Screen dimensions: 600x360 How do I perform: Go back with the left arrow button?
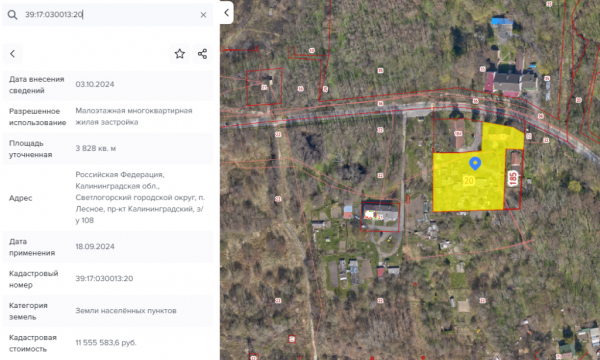click(13, 54)
